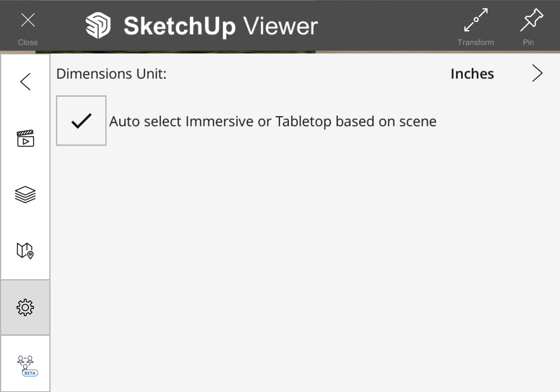Click the SketchUp logo in header
This screenshot has height=392, width=560.
(x=98, y=26)
